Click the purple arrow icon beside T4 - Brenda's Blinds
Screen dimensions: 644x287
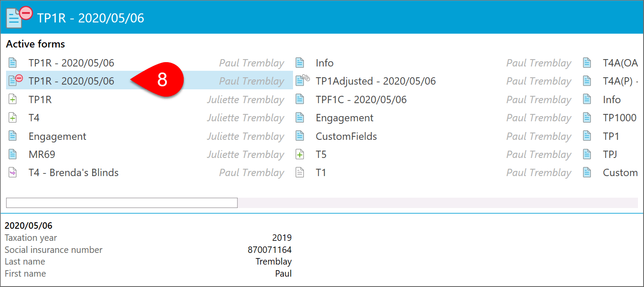(x=13, y=172)
